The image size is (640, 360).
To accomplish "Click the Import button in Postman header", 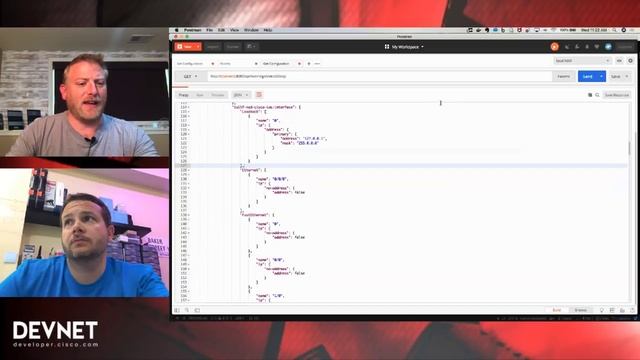I will coord(213,47).
